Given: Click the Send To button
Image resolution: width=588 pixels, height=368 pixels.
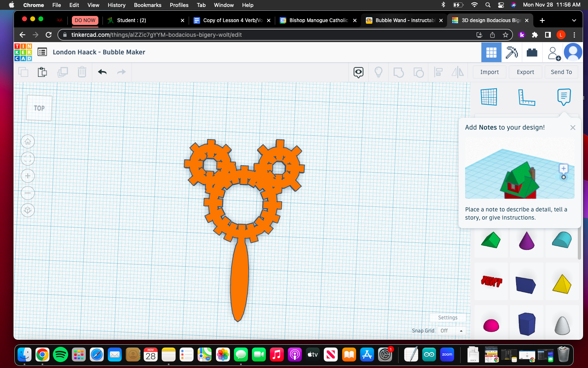Looking at the screenshot, I should (x=561, y=72).
